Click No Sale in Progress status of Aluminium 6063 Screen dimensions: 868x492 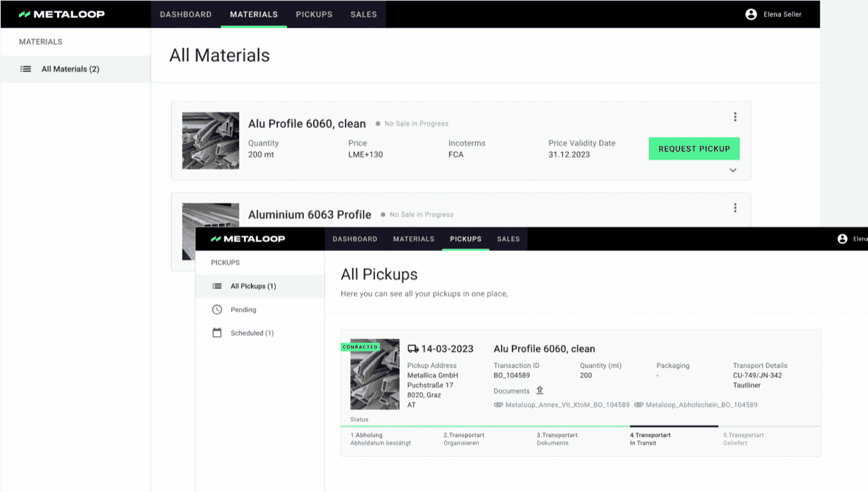coord(422,214)
